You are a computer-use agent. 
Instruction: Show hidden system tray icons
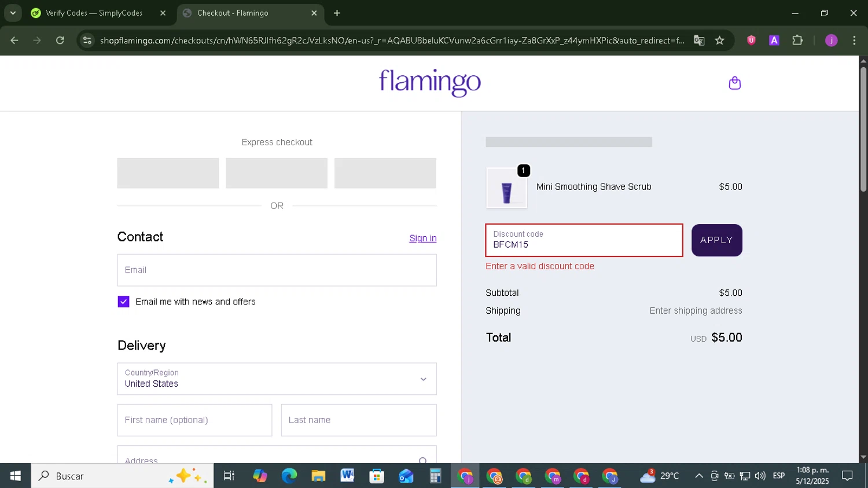[699, 476]
